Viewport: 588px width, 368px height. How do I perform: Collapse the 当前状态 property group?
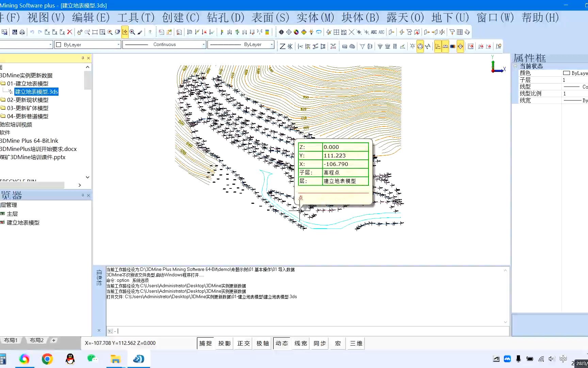[x=516, y=66]
